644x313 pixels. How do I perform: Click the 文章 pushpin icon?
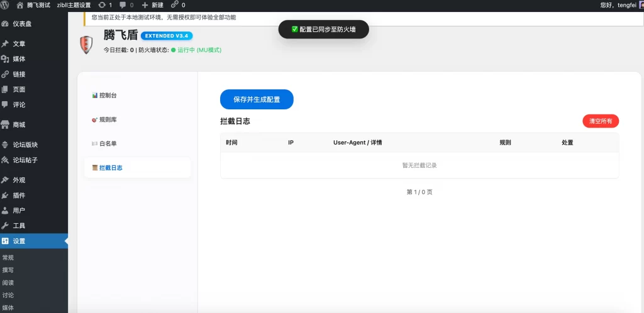(x=5, y=44)
